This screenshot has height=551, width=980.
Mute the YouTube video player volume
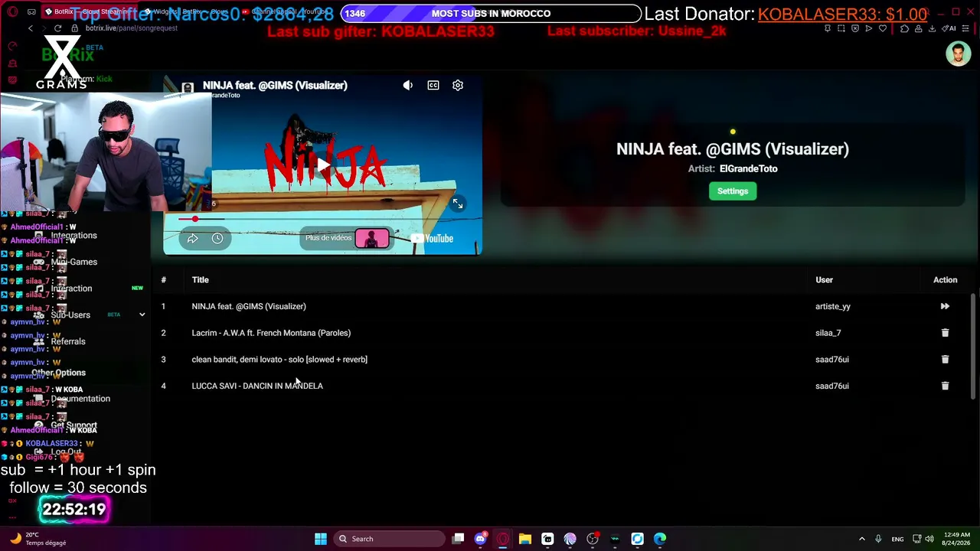pyautogui.click(x=408, y=85)
